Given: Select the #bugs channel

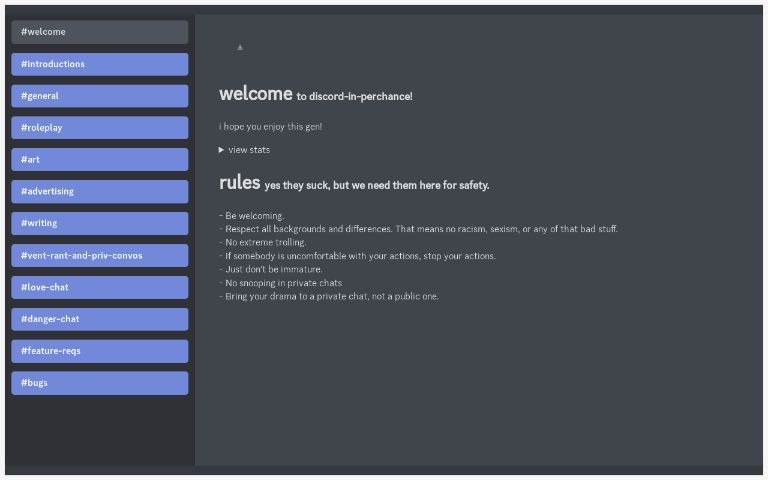Looking at the screenshot, I should click(x=99, y=383).
